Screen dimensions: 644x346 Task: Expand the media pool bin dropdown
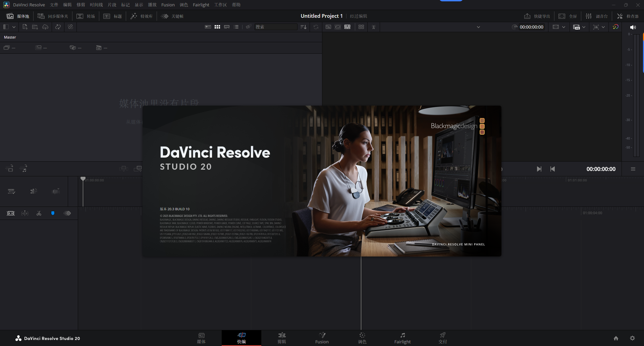click(14, 27)
